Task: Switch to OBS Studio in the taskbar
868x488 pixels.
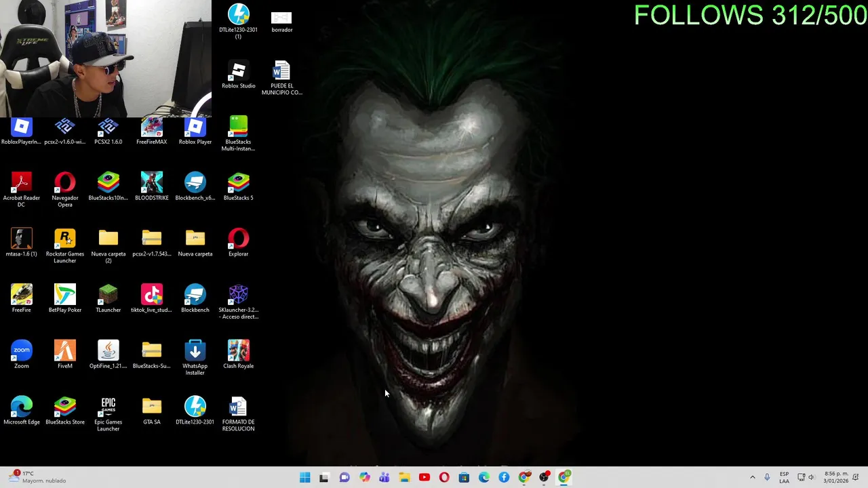Action: (544, 477)
